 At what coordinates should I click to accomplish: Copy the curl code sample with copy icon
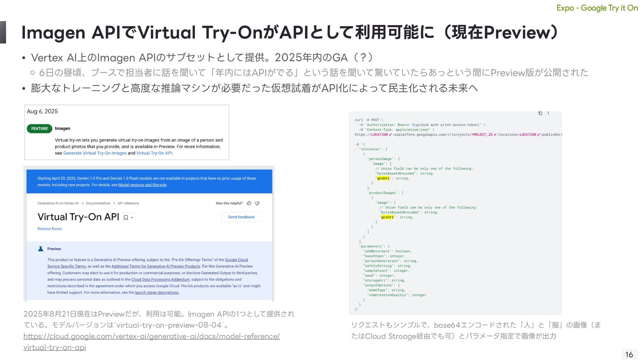[540, 113]
